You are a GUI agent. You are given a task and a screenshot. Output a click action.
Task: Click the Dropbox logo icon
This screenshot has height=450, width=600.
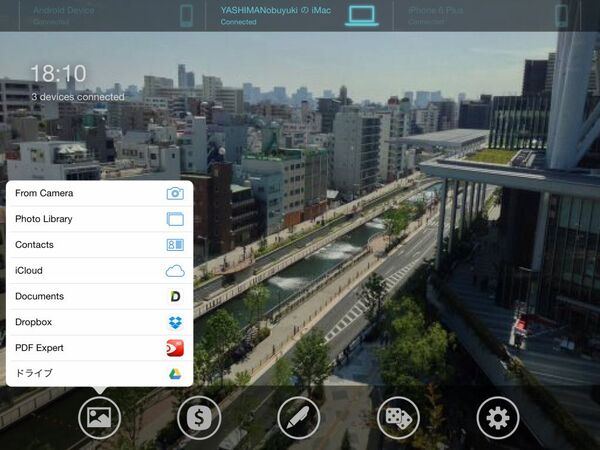(x=175, y=322)
